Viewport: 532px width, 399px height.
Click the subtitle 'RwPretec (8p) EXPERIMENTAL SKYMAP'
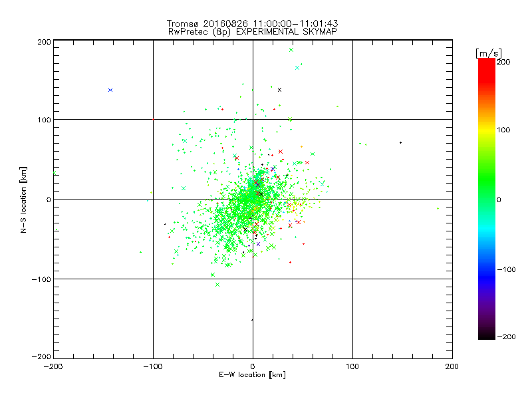[253, 31]
